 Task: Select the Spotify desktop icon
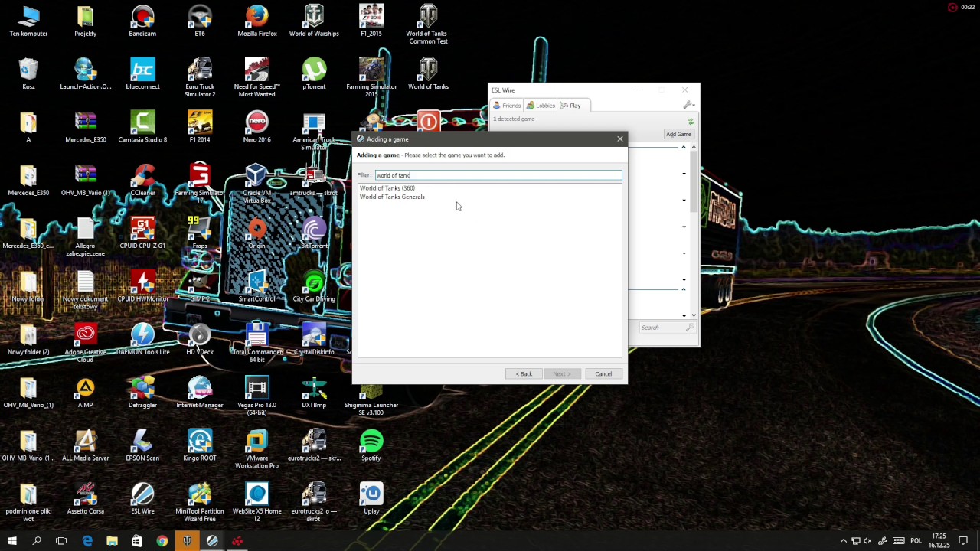(x=371, y=445)
